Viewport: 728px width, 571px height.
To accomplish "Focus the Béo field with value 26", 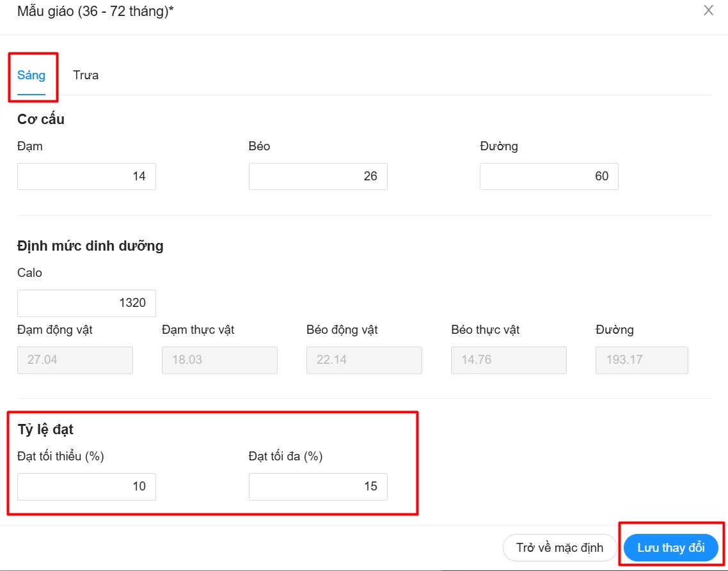I will (318, 176).
